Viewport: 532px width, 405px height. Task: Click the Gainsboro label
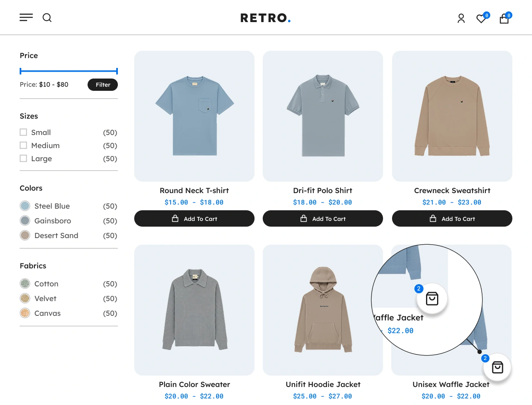pyautogui.click(x=53, y=221)
